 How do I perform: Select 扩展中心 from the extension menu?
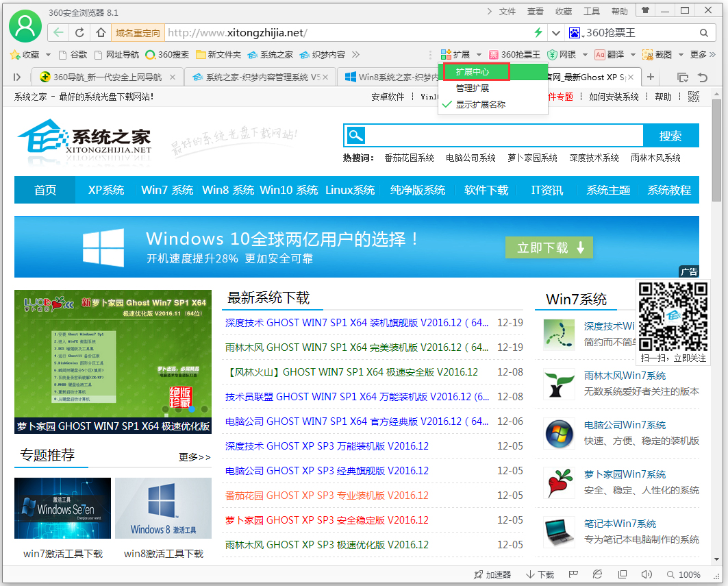(473, 71)
